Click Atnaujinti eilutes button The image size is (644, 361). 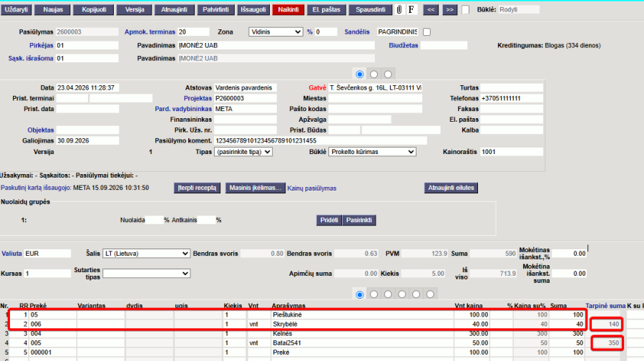pos(451,188)
